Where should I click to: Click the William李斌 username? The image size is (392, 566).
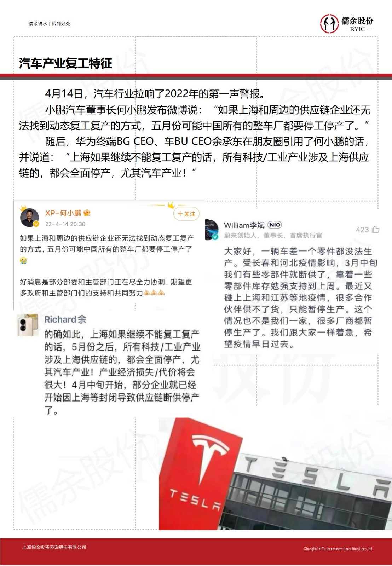244,225
